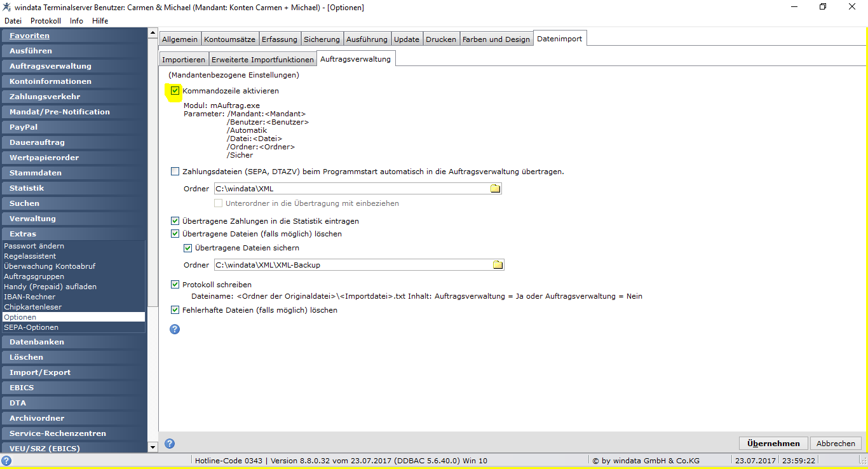
Task: Switch to Kontoumsätze tab
Action: click(x=229, y=39)
